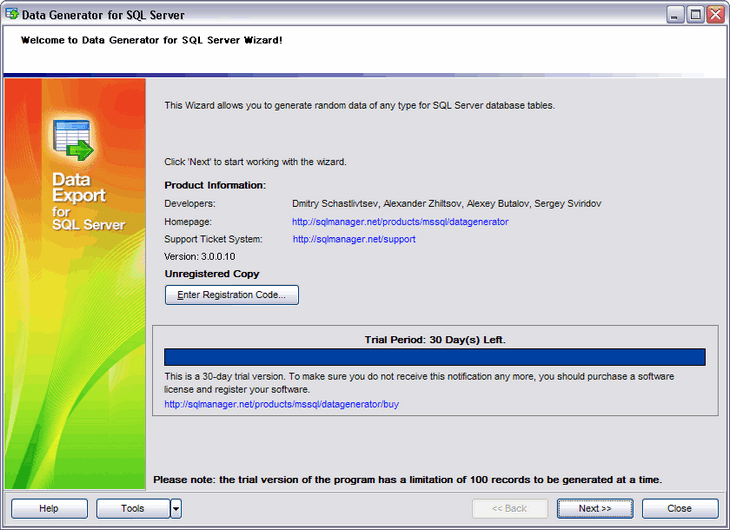The width and height of the screenshot is (730, 530).
Task: Click the 'Welcome to Data Generator' header text
Action: coord(152,40)
